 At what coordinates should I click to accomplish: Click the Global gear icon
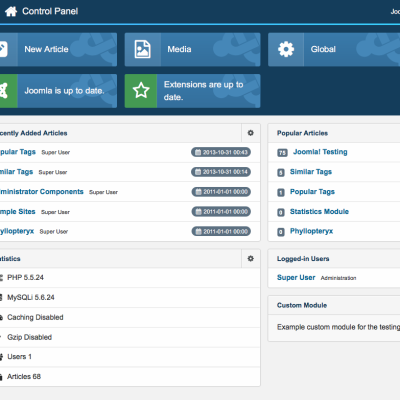(286, 49)
